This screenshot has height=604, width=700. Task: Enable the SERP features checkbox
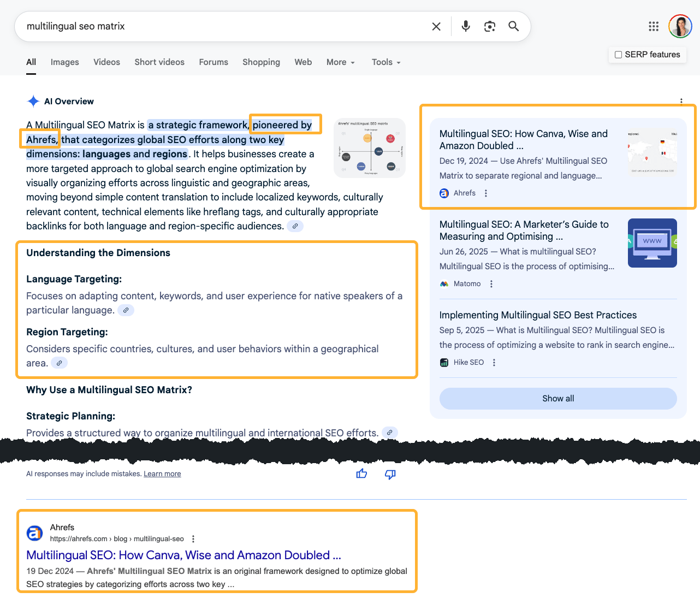click(618, 55)
